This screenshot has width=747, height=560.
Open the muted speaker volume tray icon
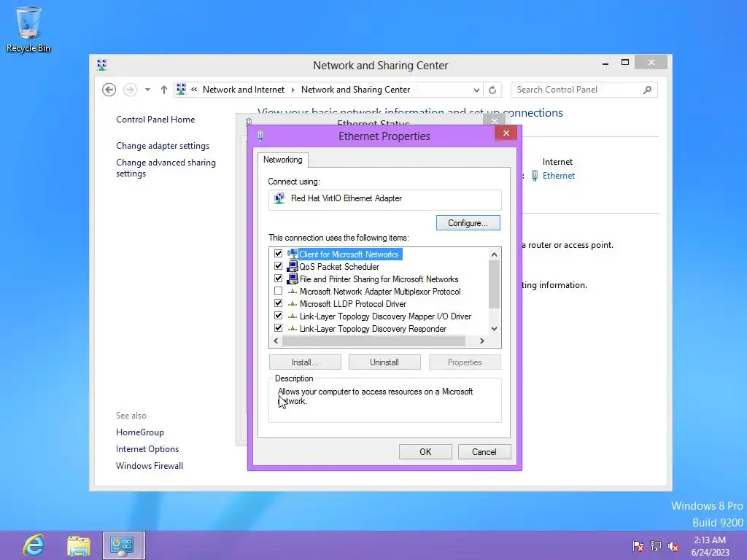[673, 546]
